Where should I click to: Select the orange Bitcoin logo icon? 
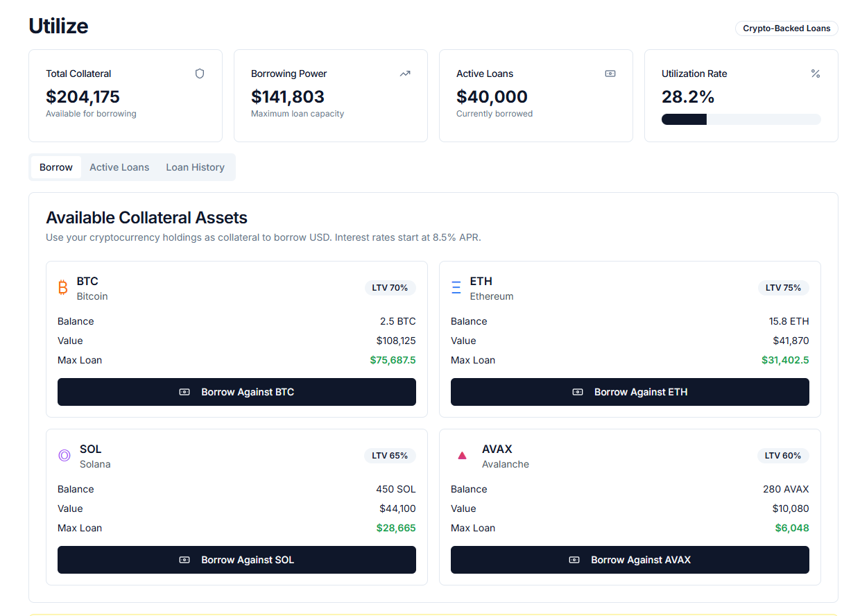click(x=63, y=287)
